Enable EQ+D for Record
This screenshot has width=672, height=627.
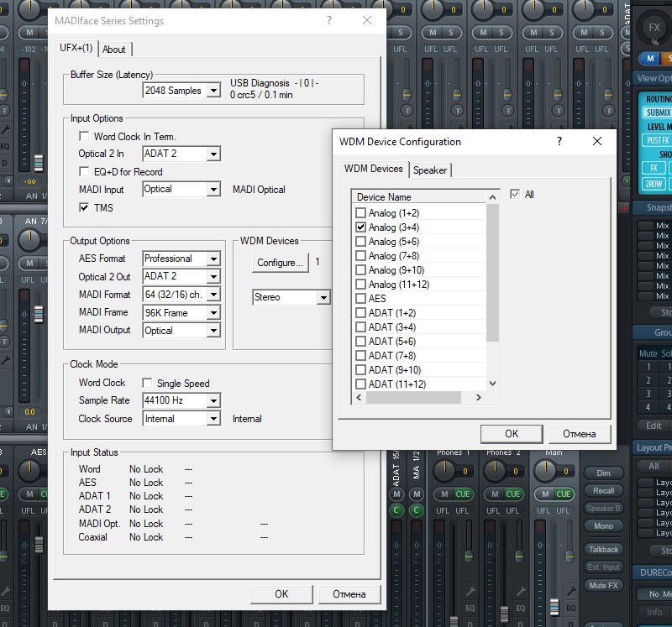point(84,171)
